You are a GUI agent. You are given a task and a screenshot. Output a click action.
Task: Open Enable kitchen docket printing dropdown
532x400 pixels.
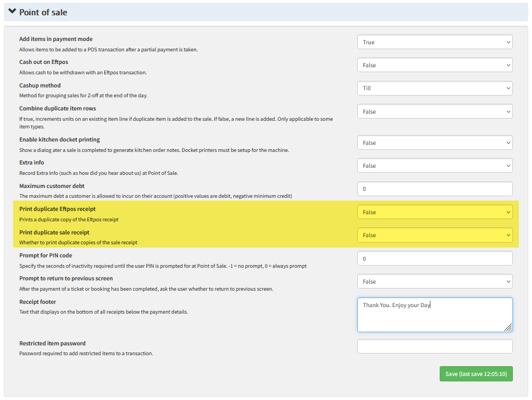tap(435, 143)
